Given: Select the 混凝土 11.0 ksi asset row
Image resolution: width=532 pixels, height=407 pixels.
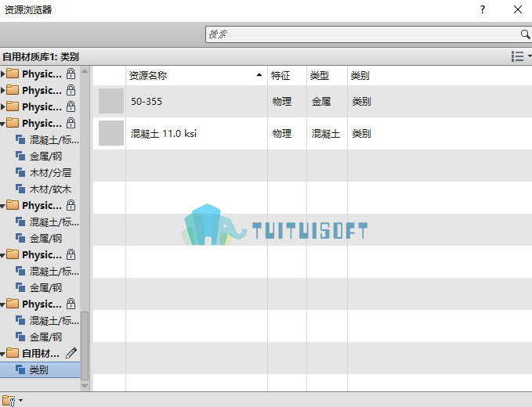Looking at the screenshot, I should 313,134.
